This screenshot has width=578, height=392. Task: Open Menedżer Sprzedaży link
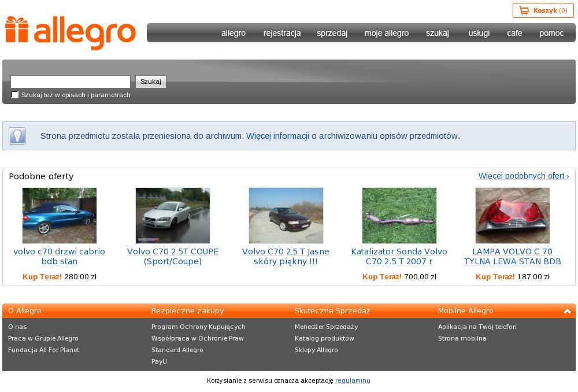(x=326, y=327)
